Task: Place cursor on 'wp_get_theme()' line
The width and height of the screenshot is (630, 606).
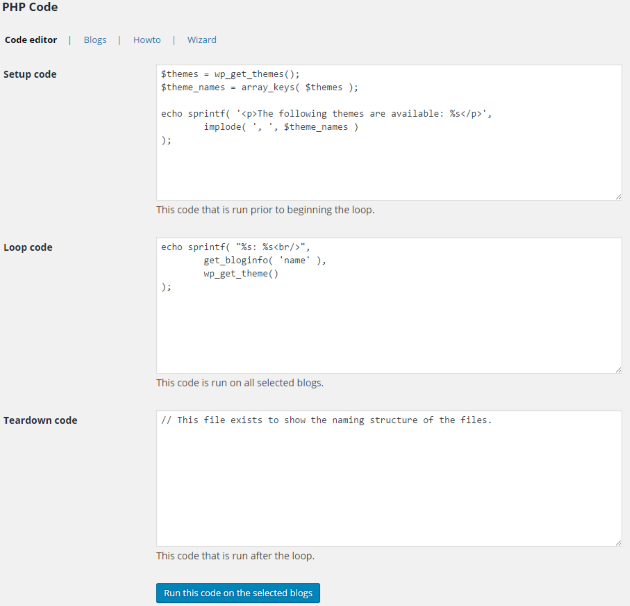Action: click(241, 274)
